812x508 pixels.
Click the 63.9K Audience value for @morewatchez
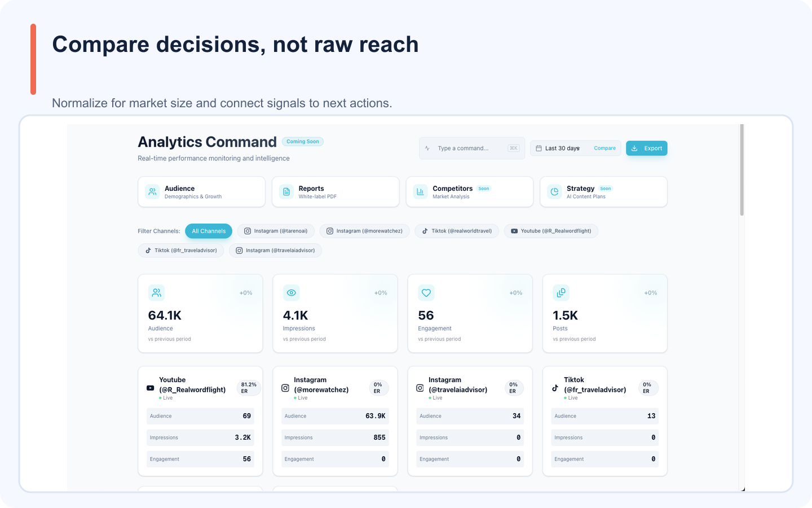pos(376,416)
